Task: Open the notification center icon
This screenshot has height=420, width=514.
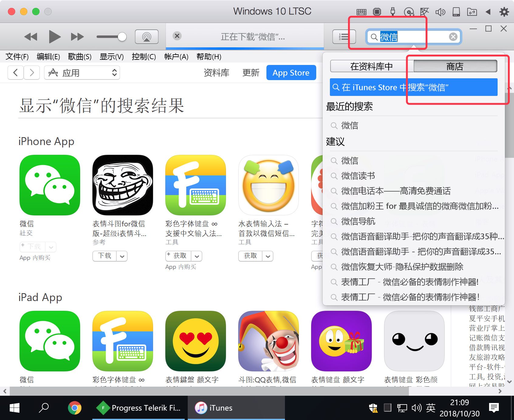Action: 494,408
